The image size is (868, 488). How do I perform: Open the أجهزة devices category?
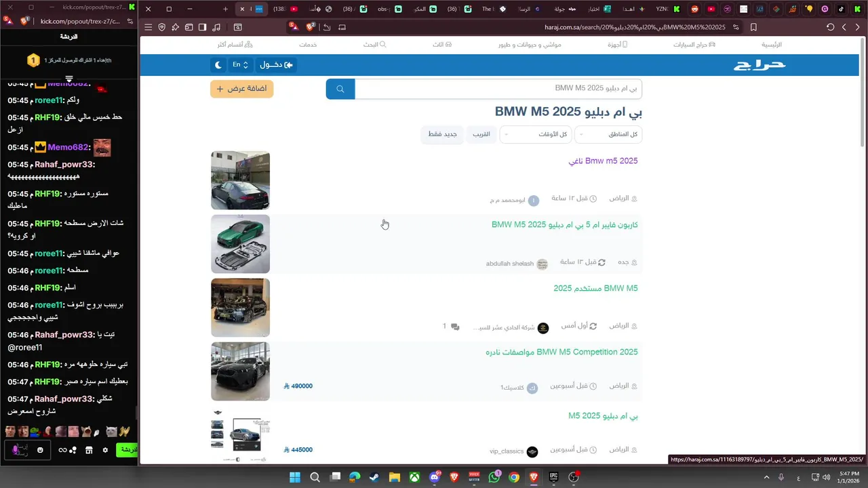click(617, 45)
